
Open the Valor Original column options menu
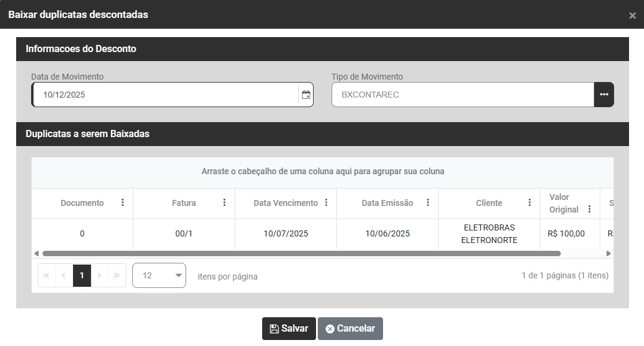[x=590, y=209]
